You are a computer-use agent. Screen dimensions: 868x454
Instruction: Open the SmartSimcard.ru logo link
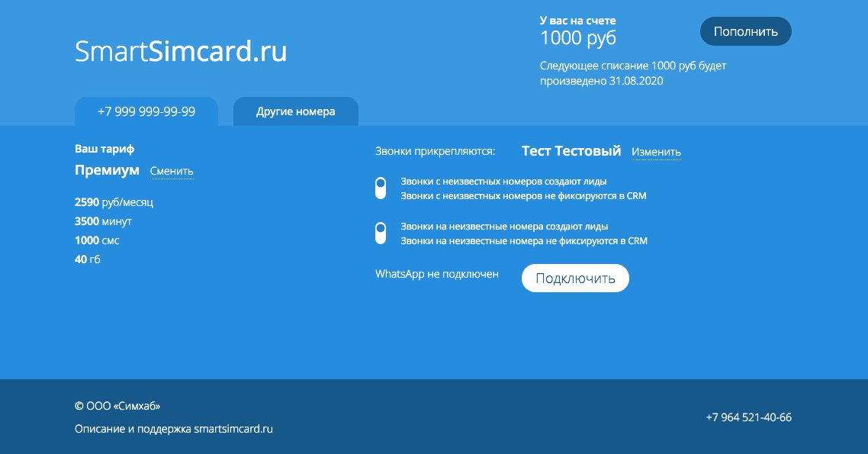(x=181, y=51)
